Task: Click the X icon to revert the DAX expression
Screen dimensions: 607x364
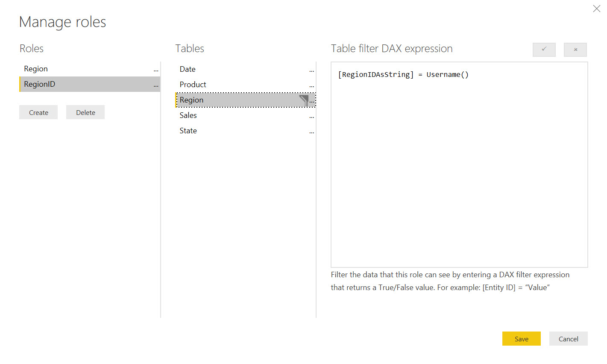Action: [575, 50]
